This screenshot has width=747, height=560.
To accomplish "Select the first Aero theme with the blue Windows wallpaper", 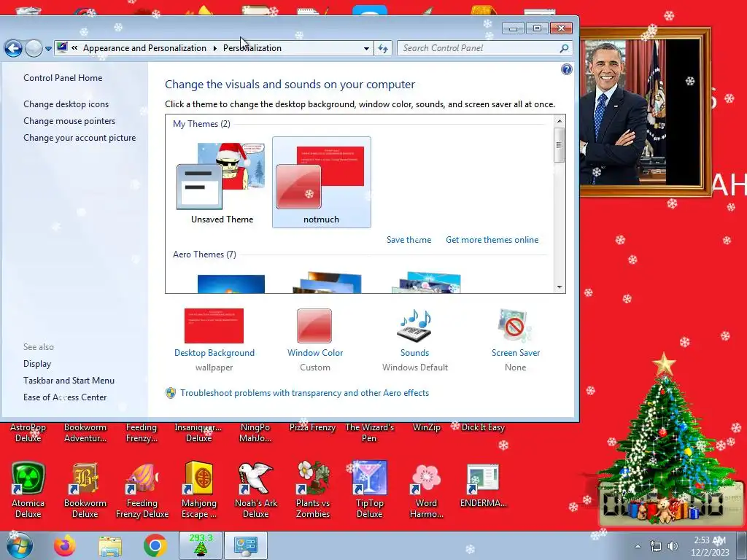I will [x=231, y=284].
